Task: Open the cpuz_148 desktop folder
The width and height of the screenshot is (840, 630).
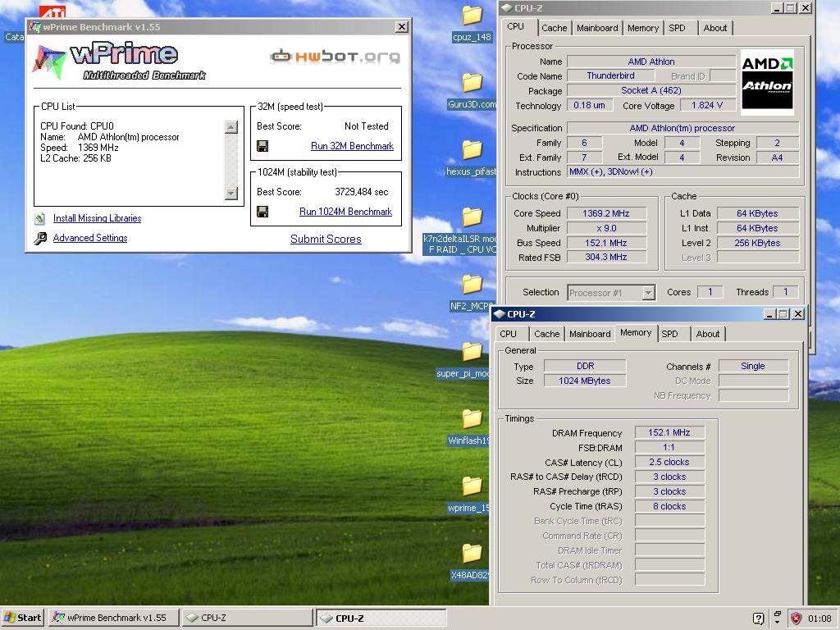Action: (472, 24)
